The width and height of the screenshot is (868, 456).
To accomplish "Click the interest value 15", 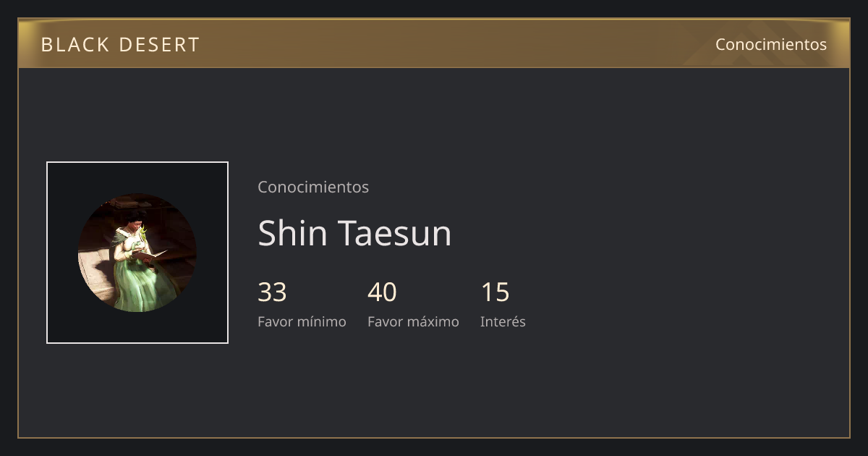I will 495,292.
